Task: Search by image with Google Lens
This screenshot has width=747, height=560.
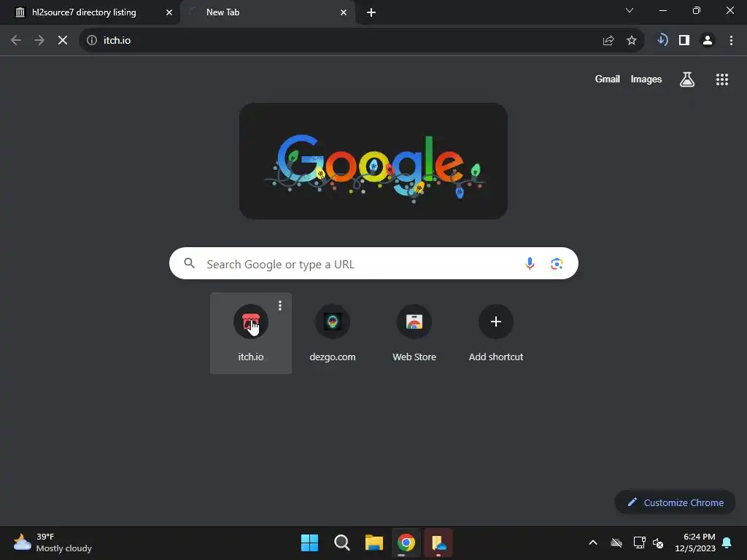Action: click(557, 263)
